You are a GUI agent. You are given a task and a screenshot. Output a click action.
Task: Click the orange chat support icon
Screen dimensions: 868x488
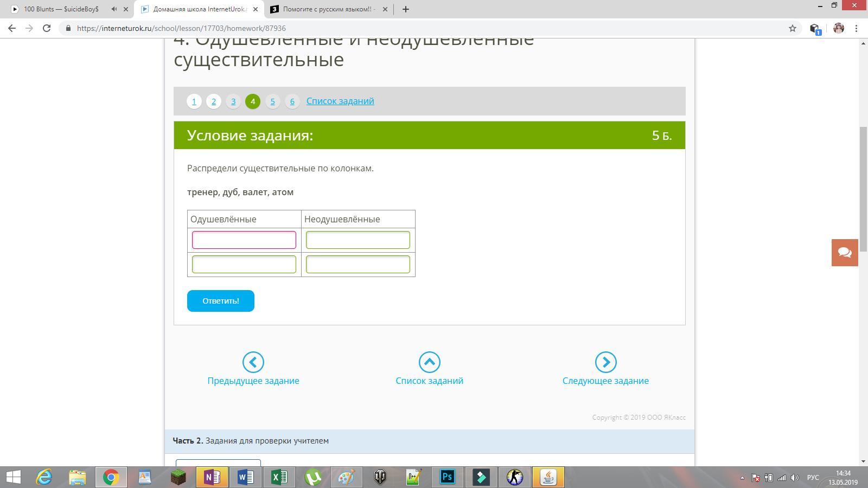pos(845,253)
